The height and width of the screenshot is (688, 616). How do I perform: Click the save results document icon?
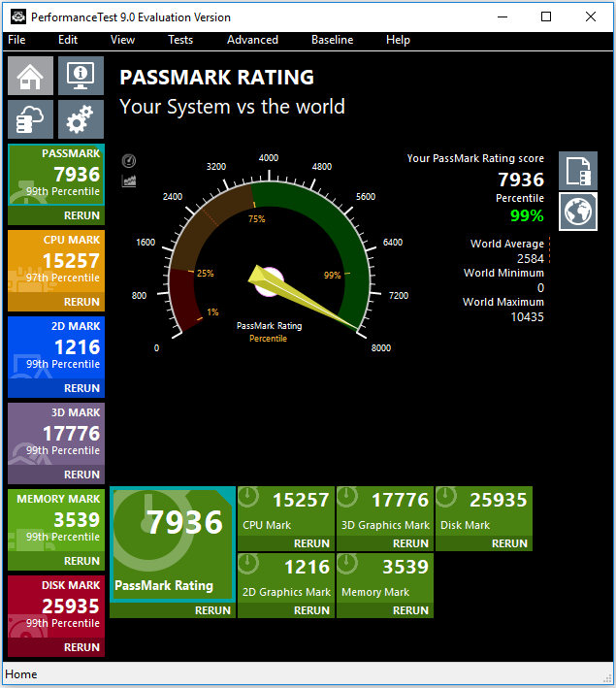pyautogui.click(x=578, y=171)
